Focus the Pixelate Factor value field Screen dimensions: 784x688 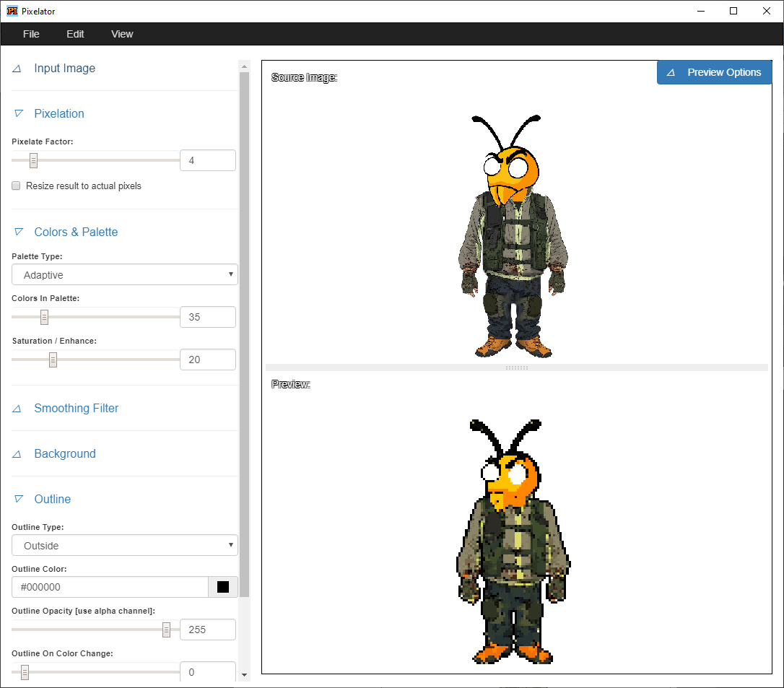tap(207, 160)
